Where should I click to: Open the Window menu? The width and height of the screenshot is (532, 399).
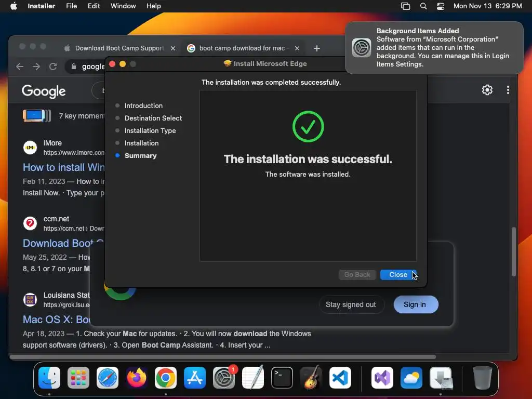click(123, 6)
